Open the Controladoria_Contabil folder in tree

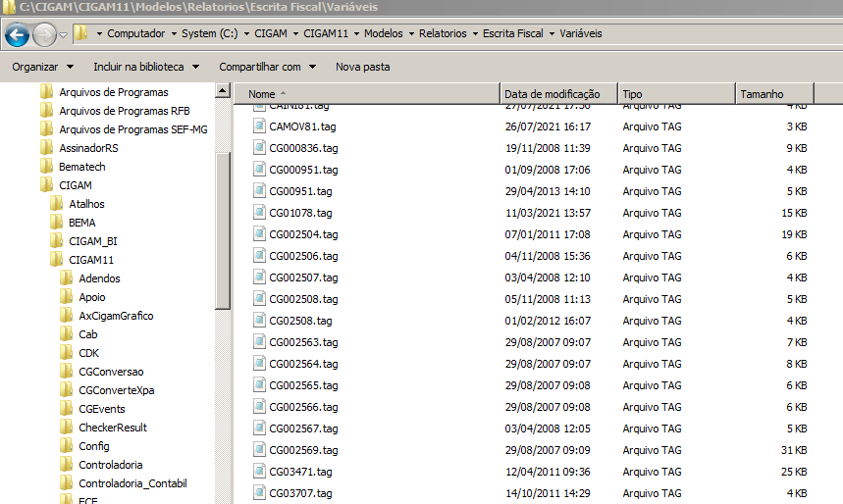pyautogui.click(x=132, y=483)
